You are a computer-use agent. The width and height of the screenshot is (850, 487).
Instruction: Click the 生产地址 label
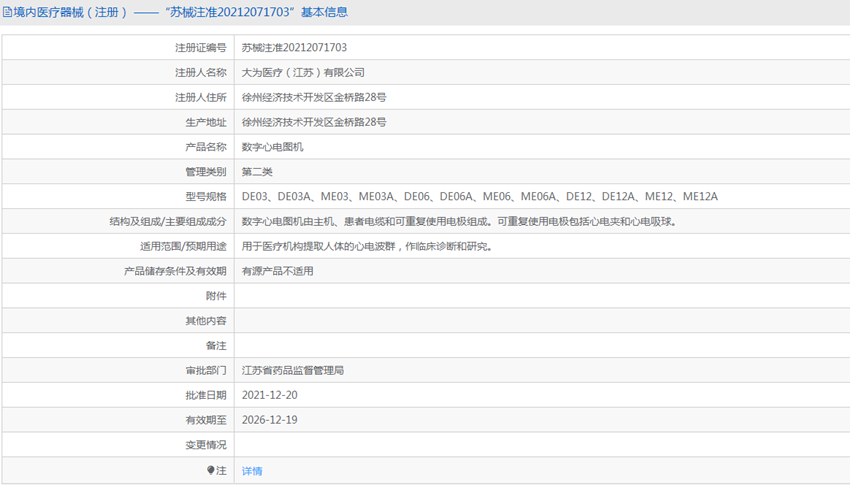click(x=206, y=122)
